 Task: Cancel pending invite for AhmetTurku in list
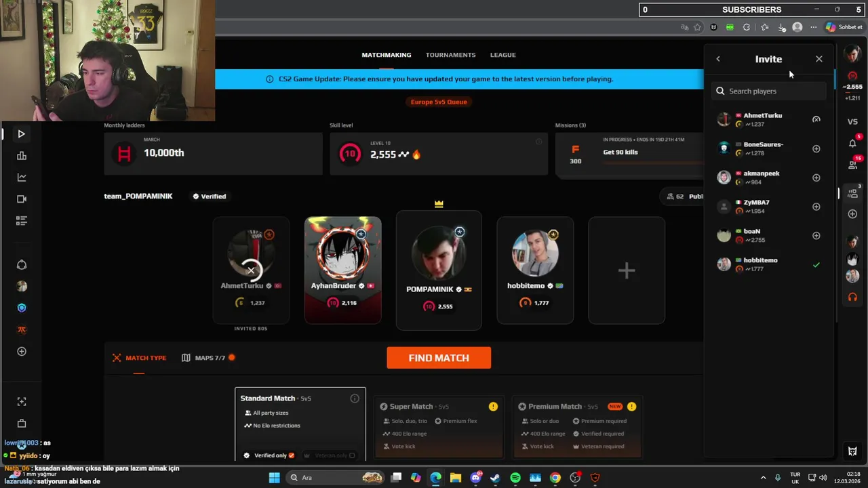pyautogui.click(x=816, y=119)
